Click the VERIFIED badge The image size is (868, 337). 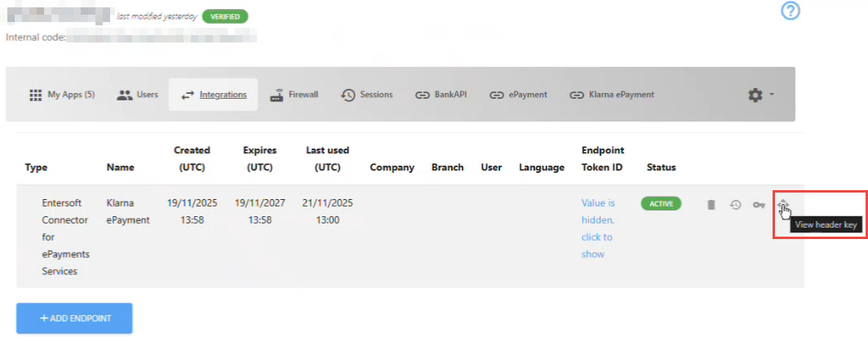225,16
